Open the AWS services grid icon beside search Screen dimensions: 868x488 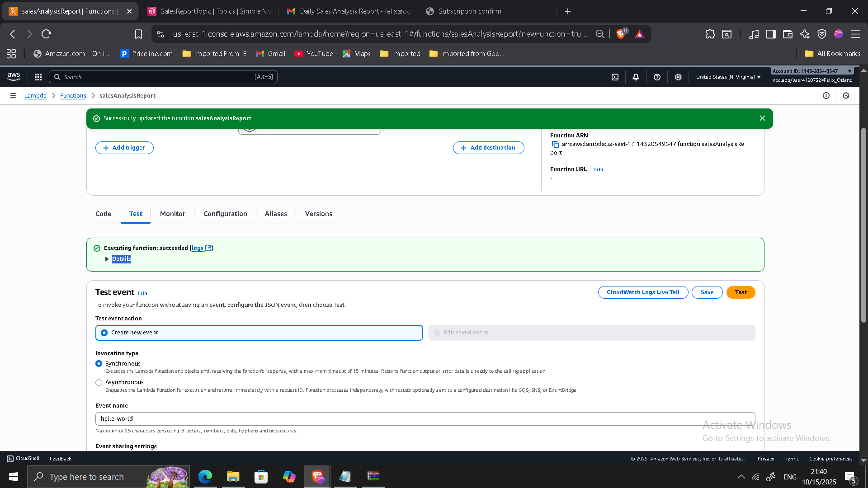(x=38, y=77)
